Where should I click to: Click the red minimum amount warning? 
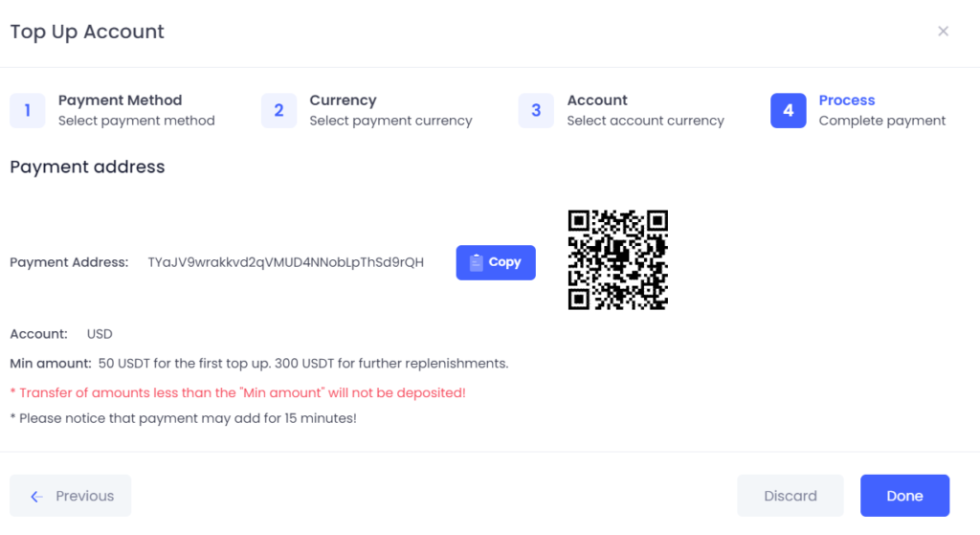click(238, 393)
